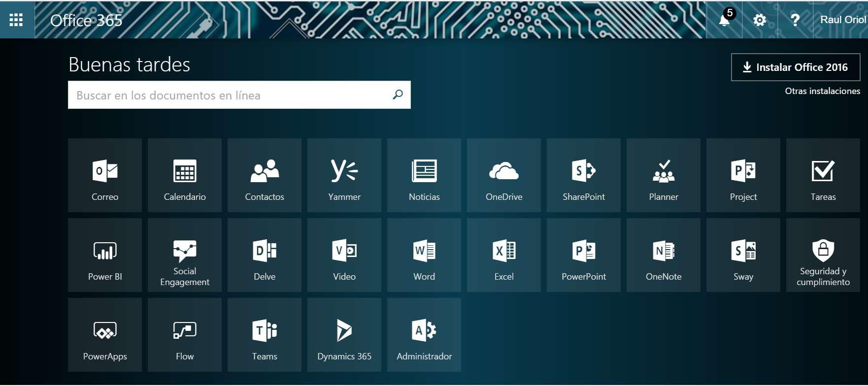
Task: Open the settings gear
Action: click(760, 20)
